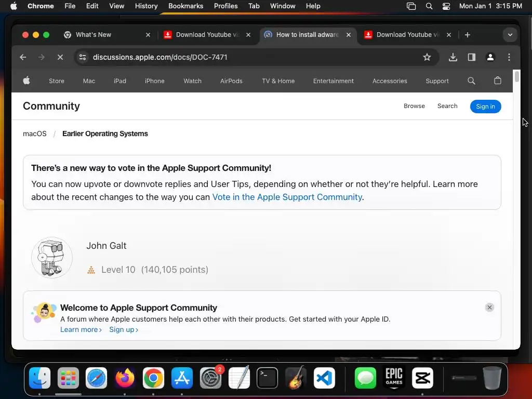Image resolution: width=532 pixels, height=399 pixels.
Task: Open Earlier Operating Systems breadcrumb
Action: click(105, 134)
